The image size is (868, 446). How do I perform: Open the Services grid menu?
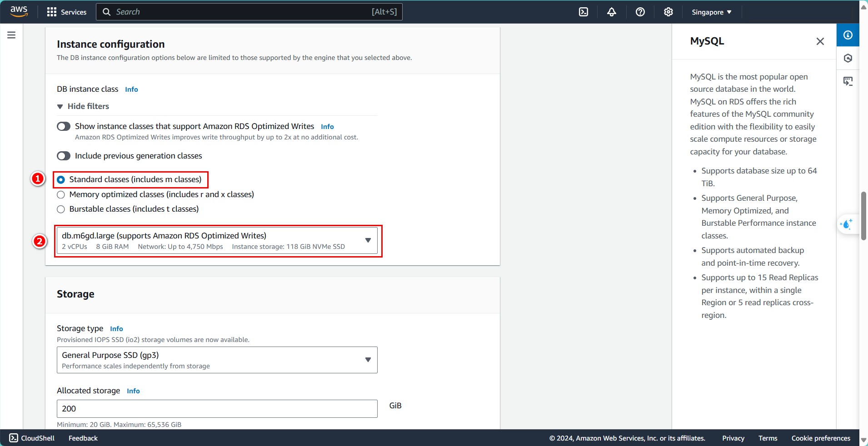[67, 12]
